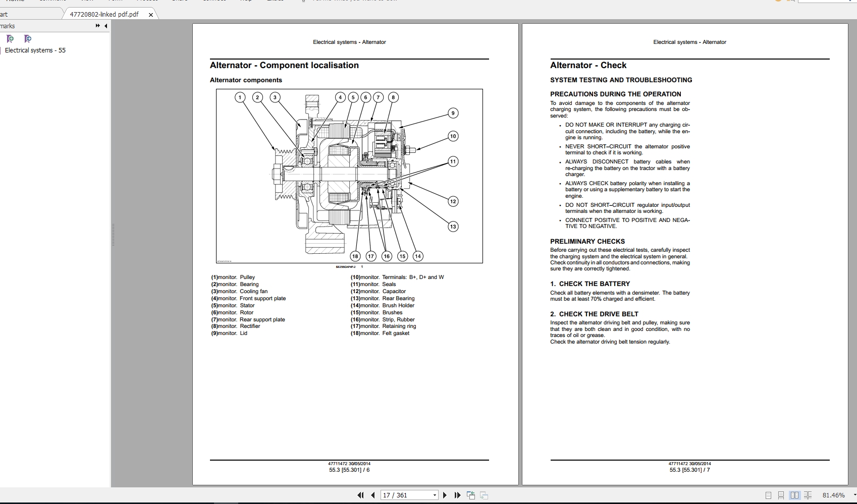Go to the first page

pos(360,495)
